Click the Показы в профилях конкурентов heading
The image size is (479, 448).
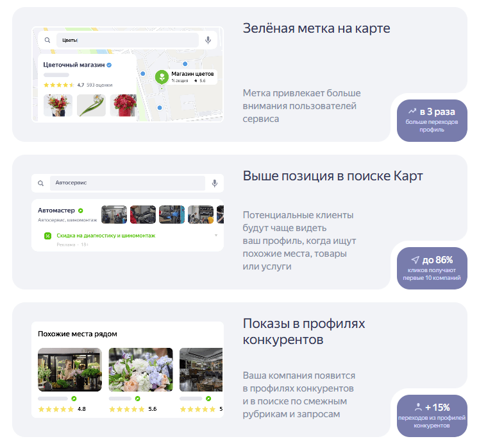tap(304, 331)
